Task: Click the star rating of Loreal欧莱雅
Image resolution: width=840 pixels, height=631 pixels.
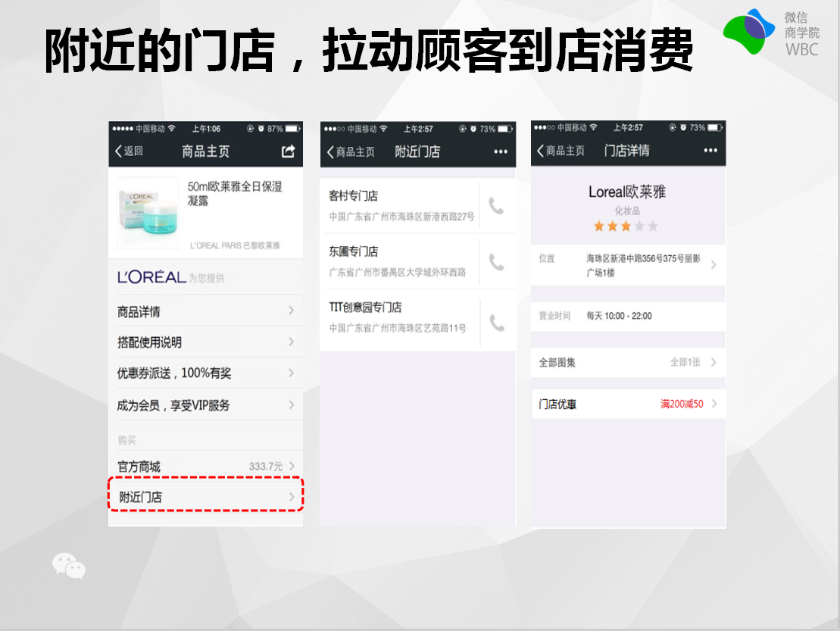Action: 626,226
